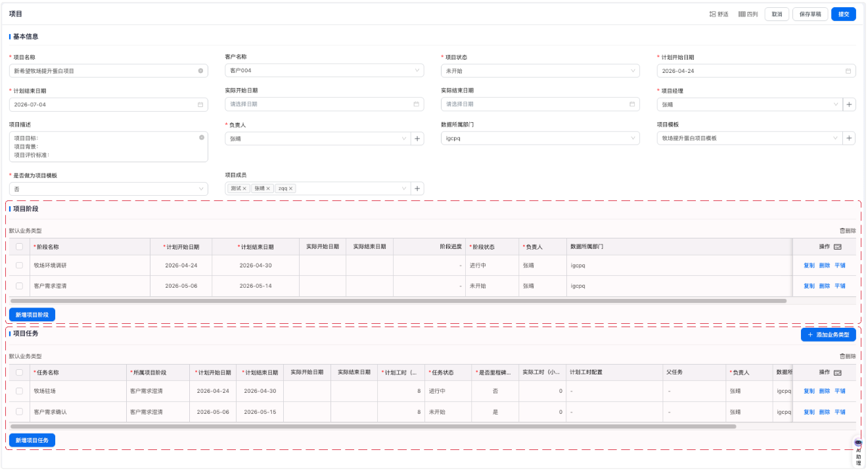Open the 项目模板 dropdown
Screen dimensions: 868x473
pos(750,138)
